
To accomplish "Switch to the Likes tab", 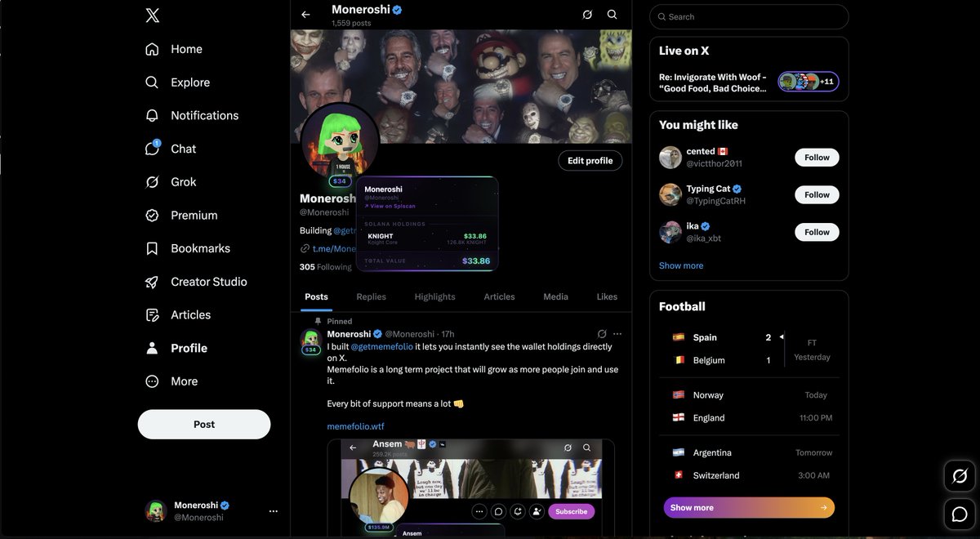I will (x=607, y=296).
